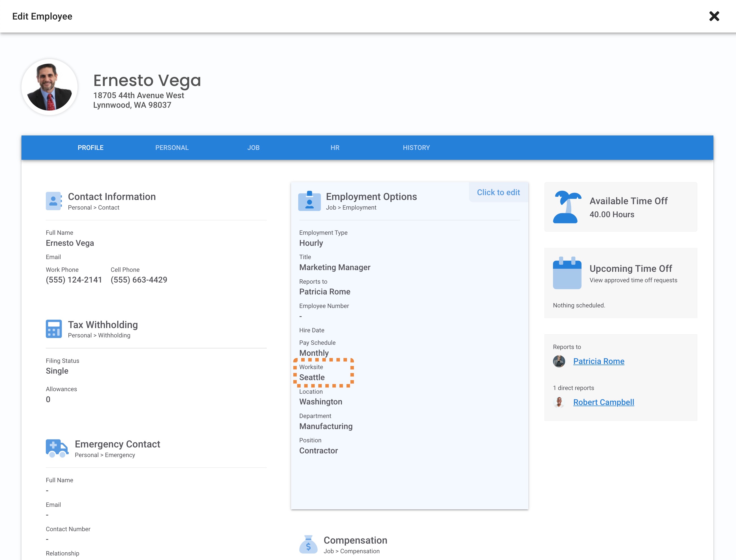Click the 'Job > Compensation' breadcrumb
This screenshot has height=560, width=736.
[x=352, y=551]
